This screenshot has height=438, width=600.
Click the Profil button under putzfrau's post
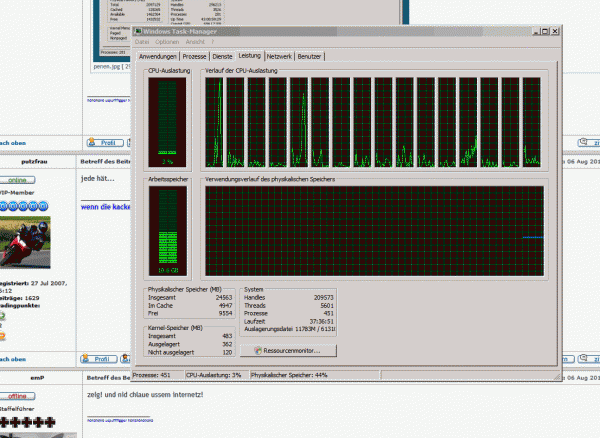(x=99, y=359)
